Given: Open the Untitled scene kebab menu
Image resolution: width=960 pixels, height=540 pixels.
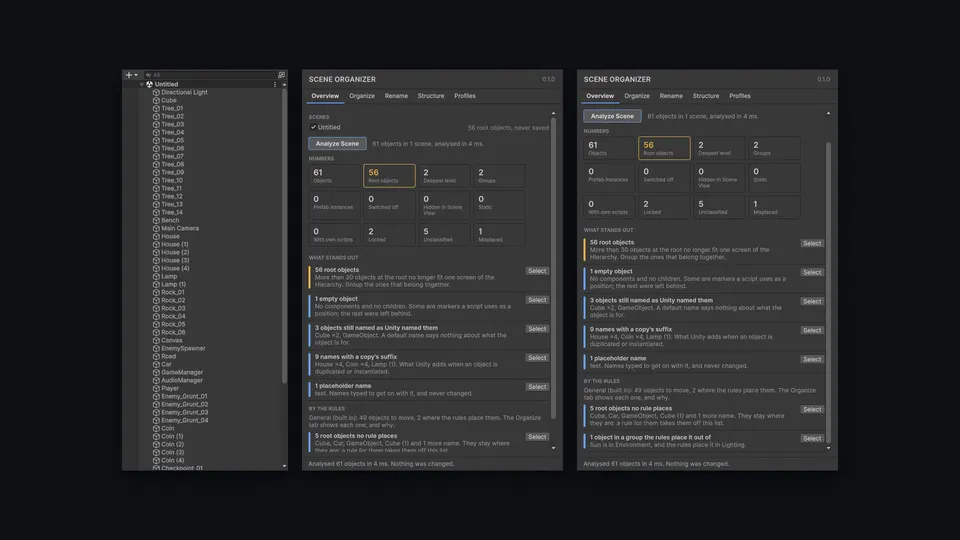Looking at the screenshot, I should click(275, 84).
